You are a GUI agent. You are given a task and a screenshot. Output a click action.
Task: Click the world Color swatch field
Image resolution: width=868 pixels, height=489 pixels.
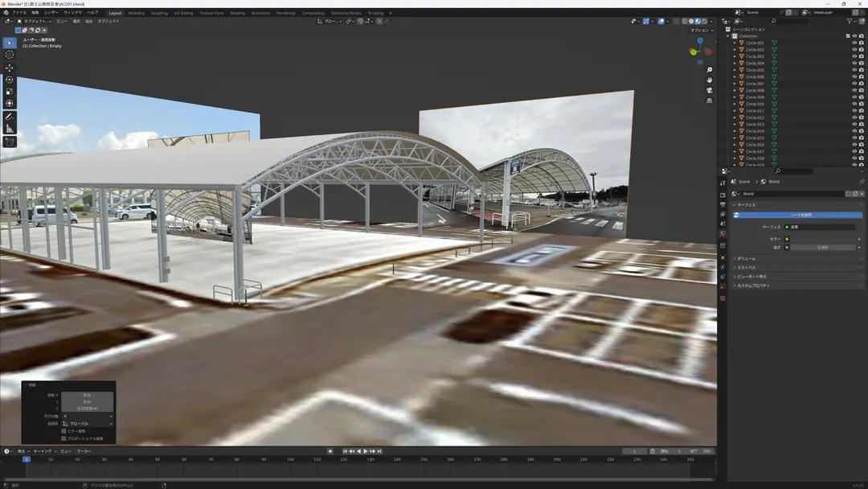coord(823,239)
